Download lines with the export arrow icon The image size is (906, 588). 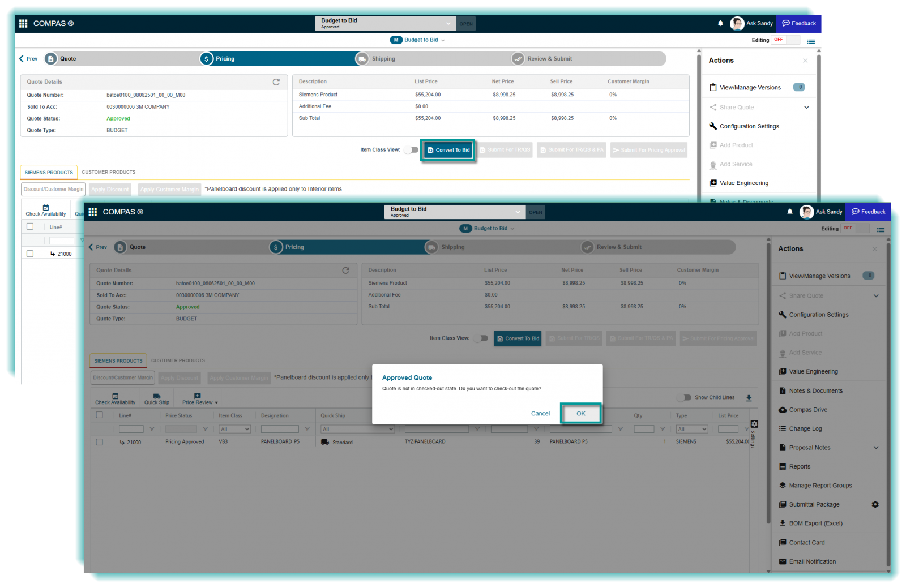(749, 398)
